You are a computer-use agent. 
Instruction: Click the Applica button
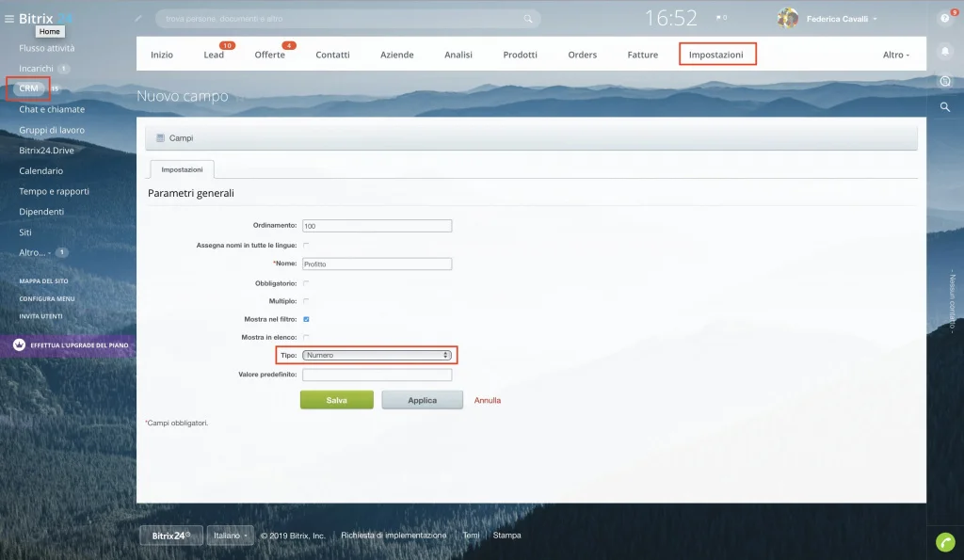tap(423, 400)
